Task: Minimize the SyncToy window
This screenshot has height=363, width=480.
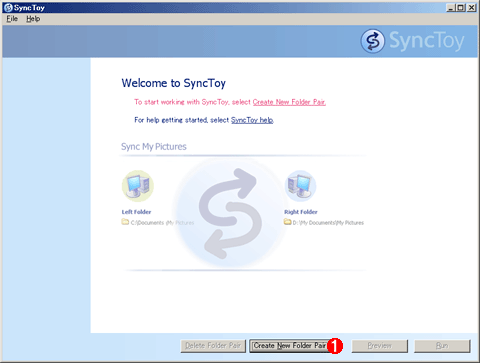Action: [x=451, y=7]
